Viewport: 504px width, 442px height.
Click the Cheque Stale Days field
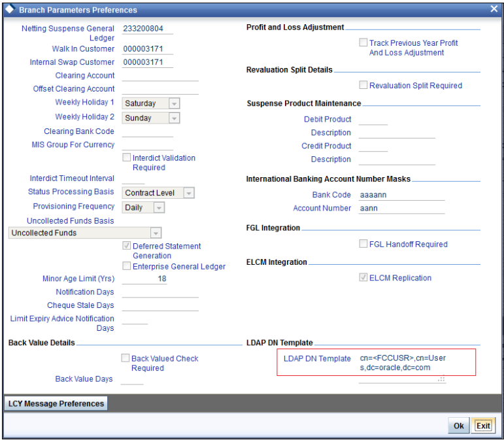[x=160, y=306]
